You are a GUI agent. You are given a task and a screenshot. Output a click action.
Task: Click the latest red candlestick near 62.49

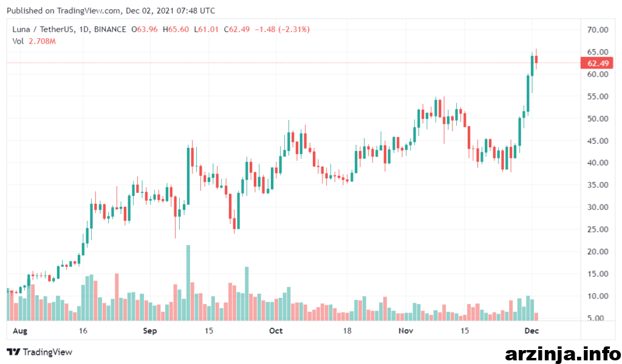(x=536, y=59)
